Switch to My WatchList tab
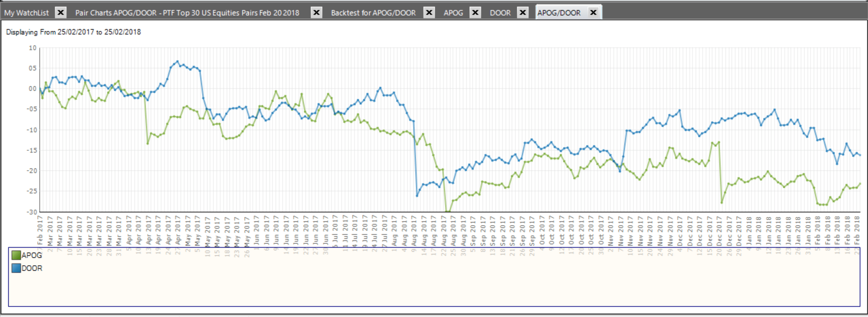 [x=27, y=13]
